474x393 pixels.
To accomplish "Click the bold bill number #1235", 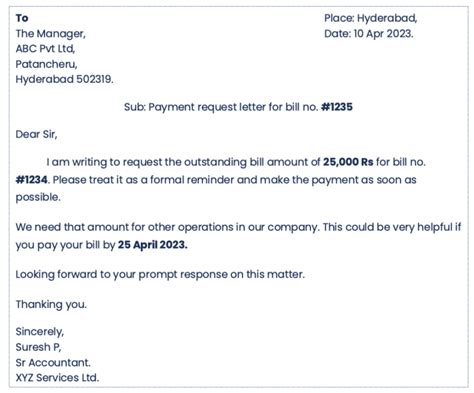I will [337, 107].
